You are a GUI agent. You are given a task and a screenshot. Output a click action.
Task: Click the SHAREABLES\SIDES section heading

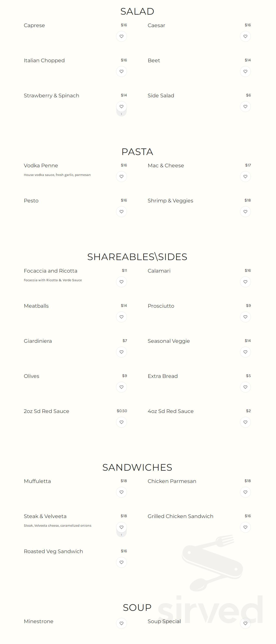137,257
